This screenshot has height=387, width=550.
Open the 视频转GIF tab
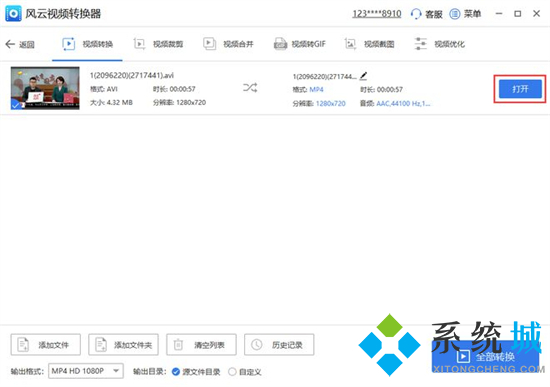pyautogui.click(x=299, y=44)
